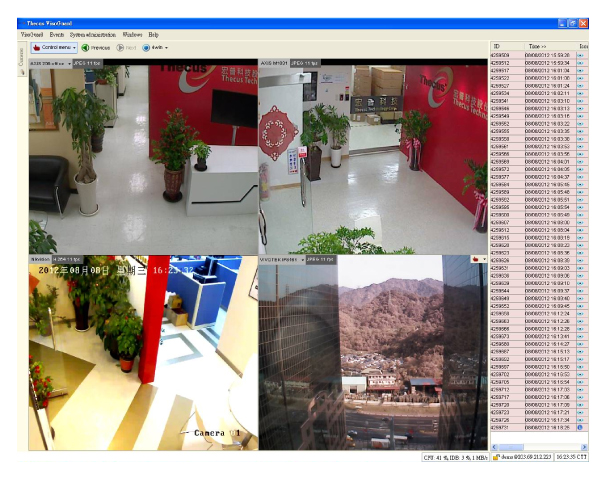Open camera icon for event at 16:17:03
Image resolution: width=600 pixels, height=488 pixels.
point(580,390)
